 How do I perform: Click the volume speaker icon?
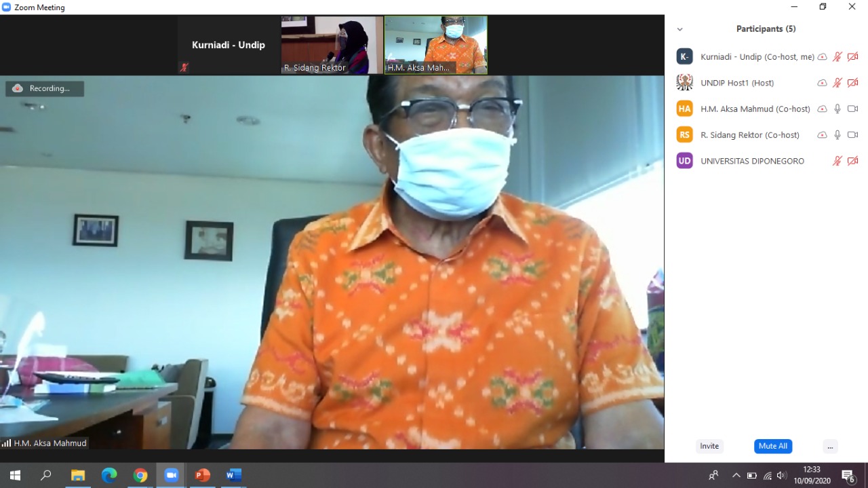(782, 475)
